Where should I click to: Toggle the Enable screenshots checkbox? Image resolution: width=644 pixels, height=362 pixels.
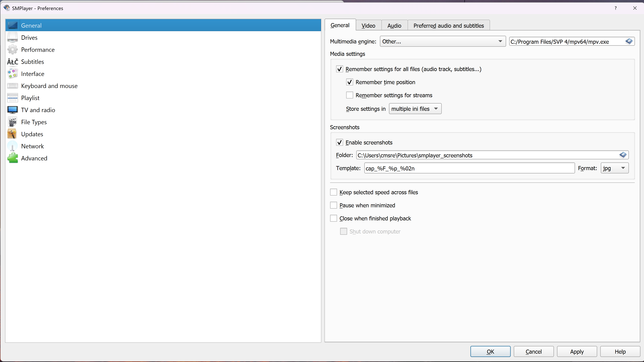[339, 142]
